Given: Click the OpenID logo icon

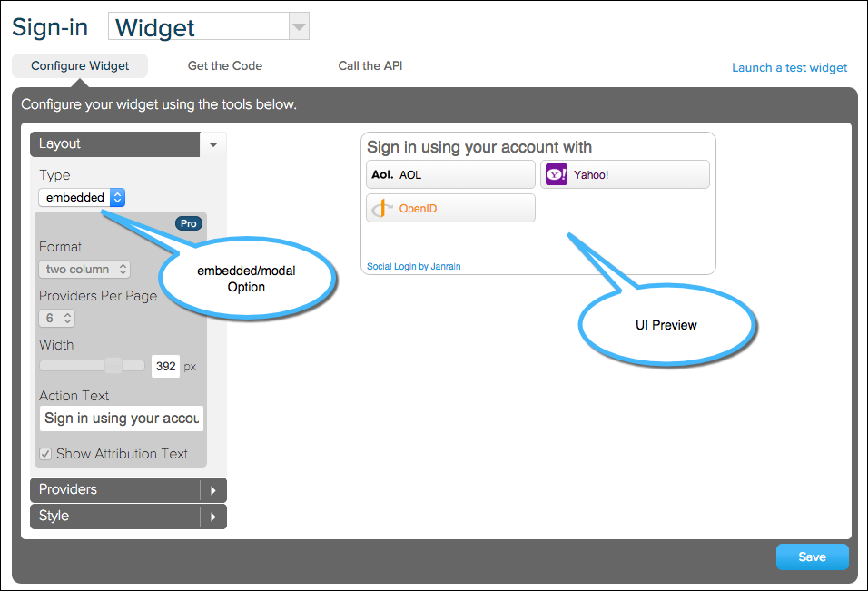Looking at the screenshot, I should coord(382,209).
